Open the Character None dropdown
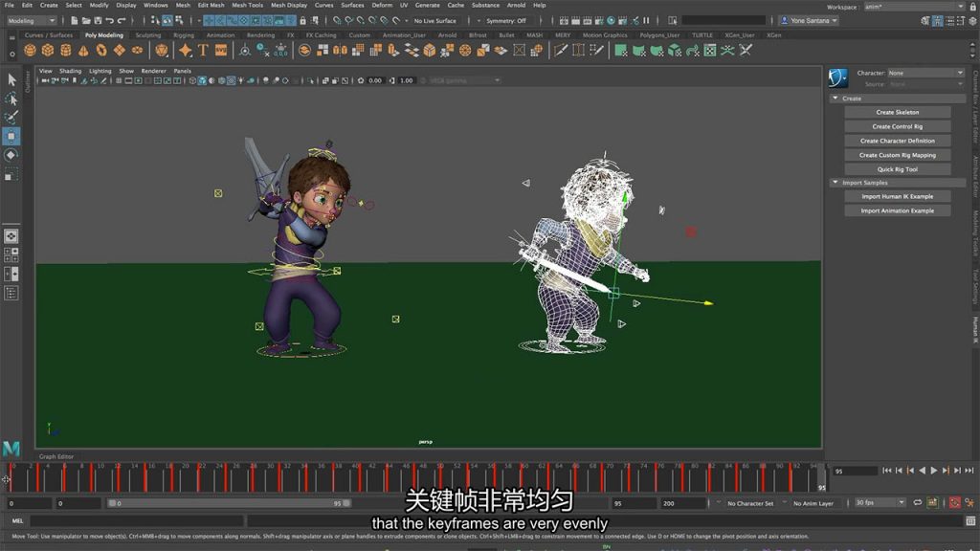 point(925,73)
